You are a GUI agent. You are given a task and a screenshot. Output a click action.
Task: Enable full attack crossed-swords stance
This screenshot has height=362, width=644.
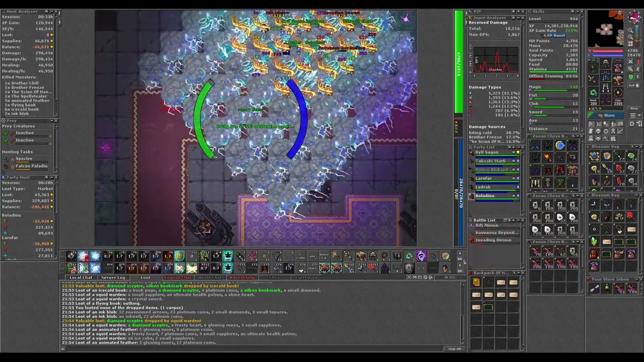pyautogui.click(x=630, y=61)
